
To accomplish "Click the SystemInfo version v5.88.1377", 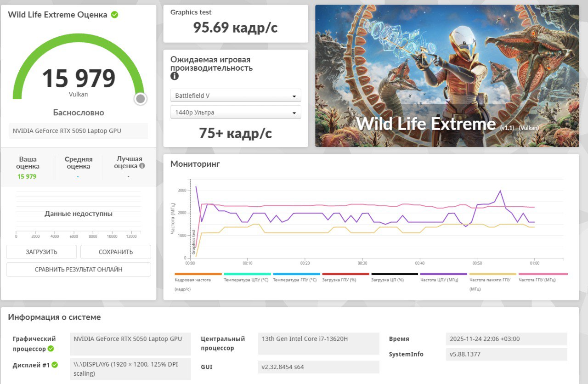I will click(507, 355).
